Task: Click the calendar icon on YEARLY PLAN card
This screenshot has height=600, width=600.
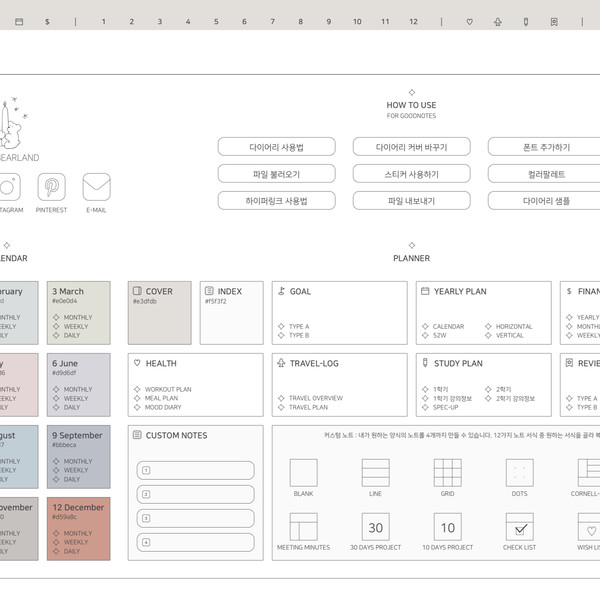Action: (x=425, y=291)
